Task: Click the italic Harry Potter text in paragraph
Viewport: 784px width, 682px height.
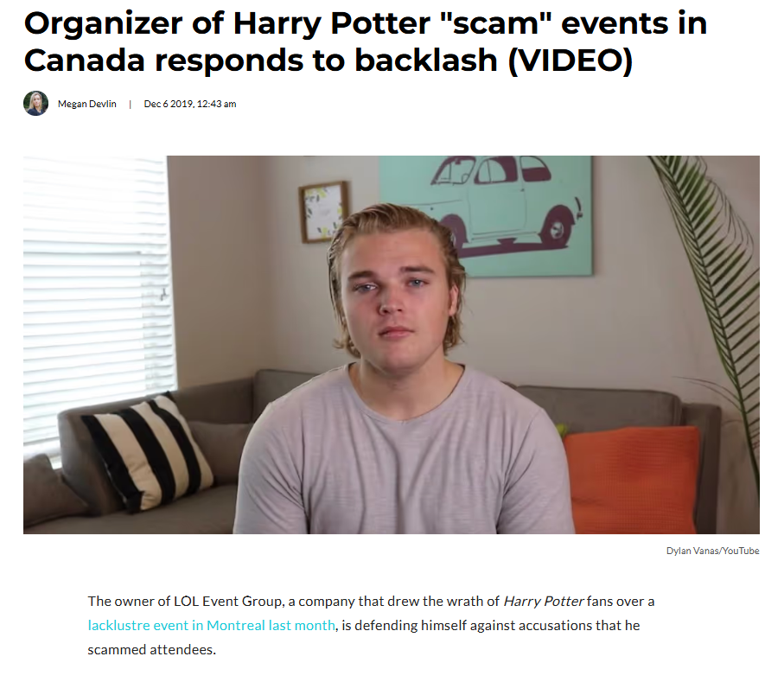Action: click(x=544, y=601)
